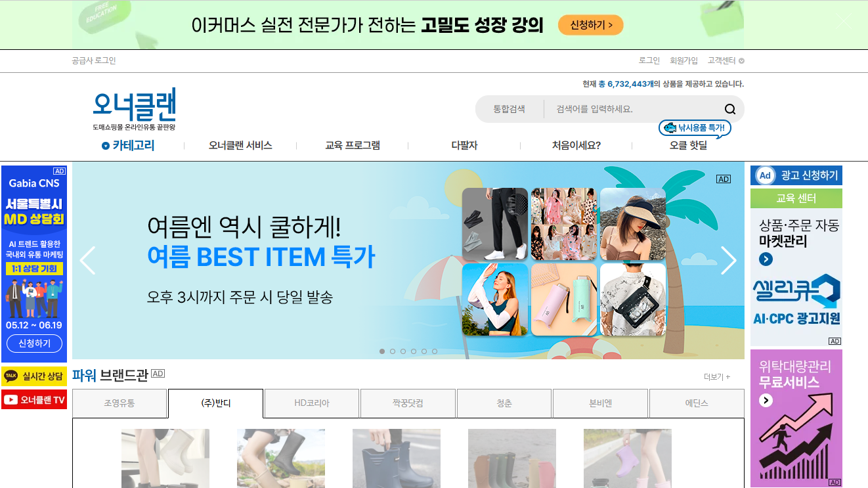
Task: Switch to 본비엔 brand tab
Action: coord(600,403)
